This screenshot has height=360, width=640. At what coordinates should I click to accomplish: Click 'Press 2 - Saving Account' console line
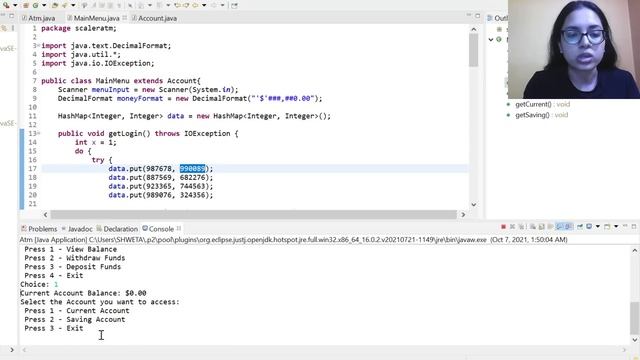75,320
